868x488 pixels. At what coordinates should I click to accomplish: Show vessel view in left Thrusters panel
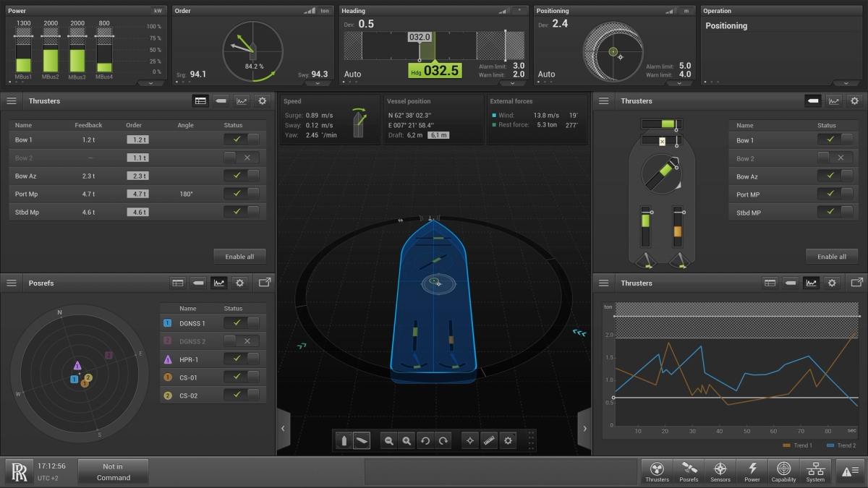pyautogui.click(x=221, y=101)
